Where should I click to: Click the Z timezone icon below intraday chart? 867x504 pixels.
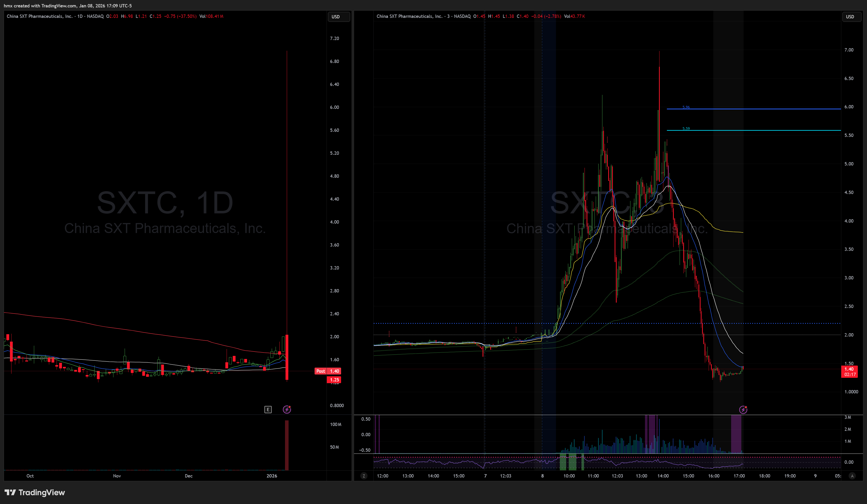[x=364, y=476]
